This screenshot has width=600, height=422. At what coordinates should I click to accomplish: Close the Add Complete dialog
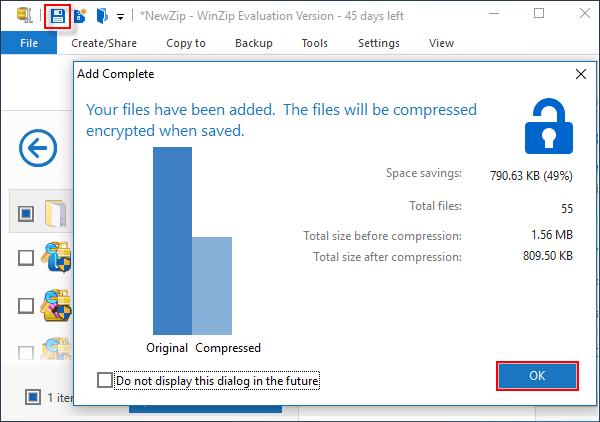point(580,74)
